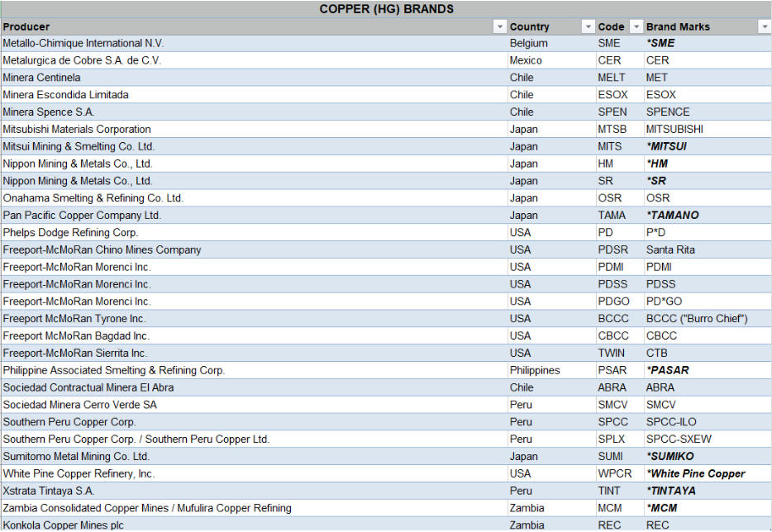772x532 pixels.
Task: Select the ESOX code cell
Action: click(620, 95)
